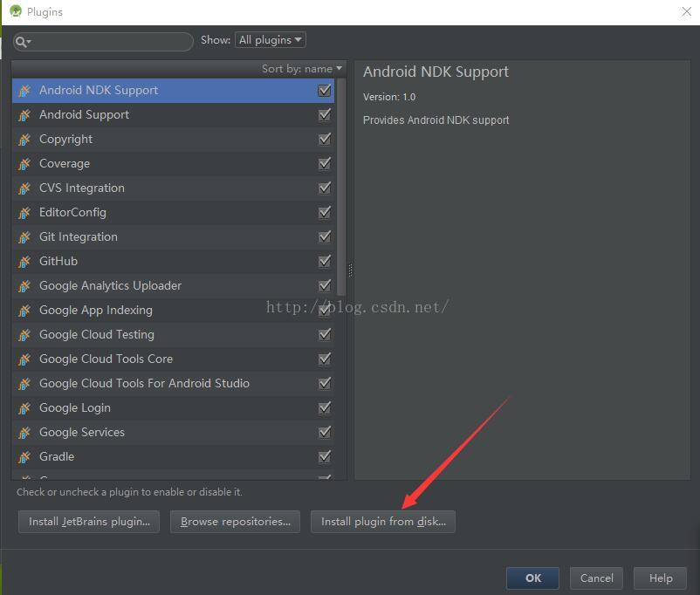This screenshot has width=700, height=595.
Task: Uncheck the EditorConfig plugin
Action: pyautogui.click(x=325, y=212)
